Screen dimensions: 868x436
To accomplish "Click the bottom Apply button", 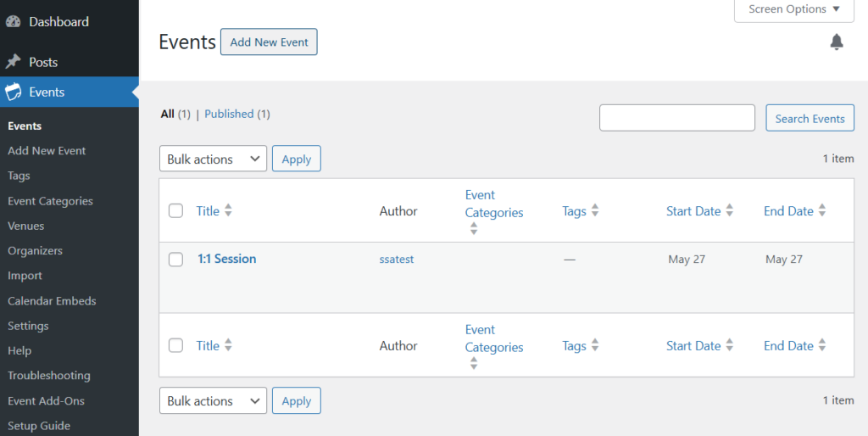I will tap(296, 400).
